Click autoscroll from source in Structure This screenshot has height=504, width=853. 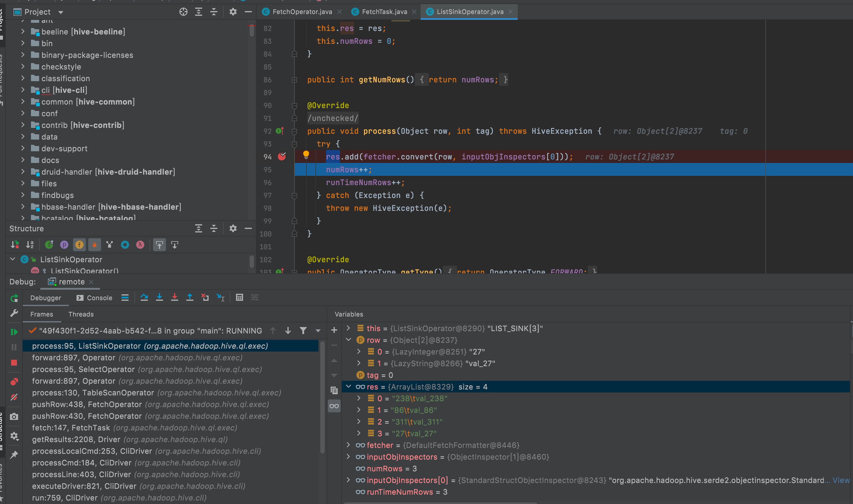175,244
